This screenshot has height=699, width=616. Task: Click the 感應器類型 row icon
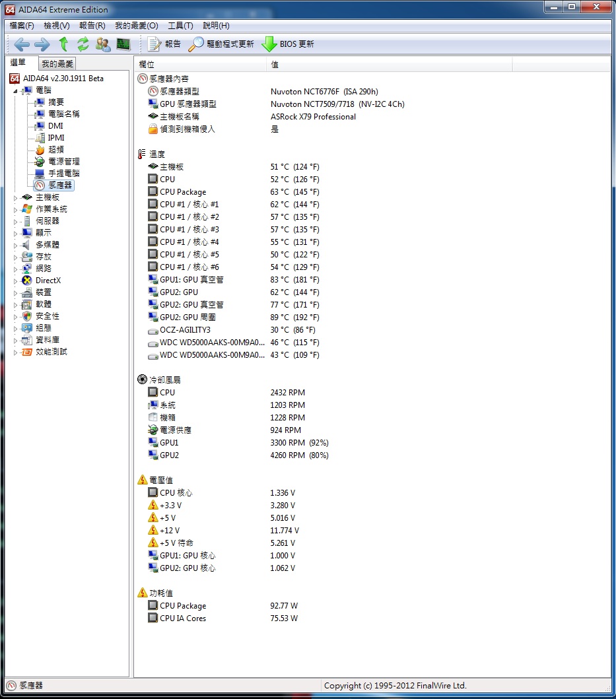coord(153,91)
